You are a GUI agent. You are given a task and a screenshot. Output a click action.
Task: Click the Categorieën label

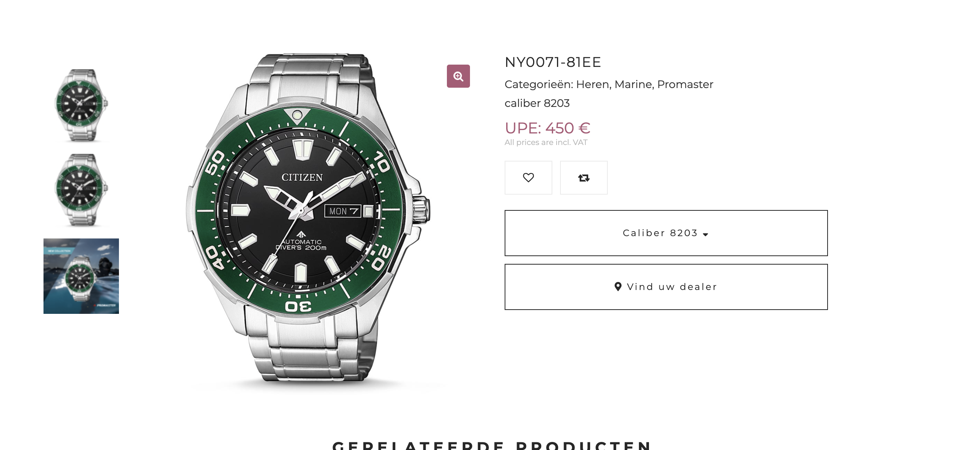pos(538,84)
